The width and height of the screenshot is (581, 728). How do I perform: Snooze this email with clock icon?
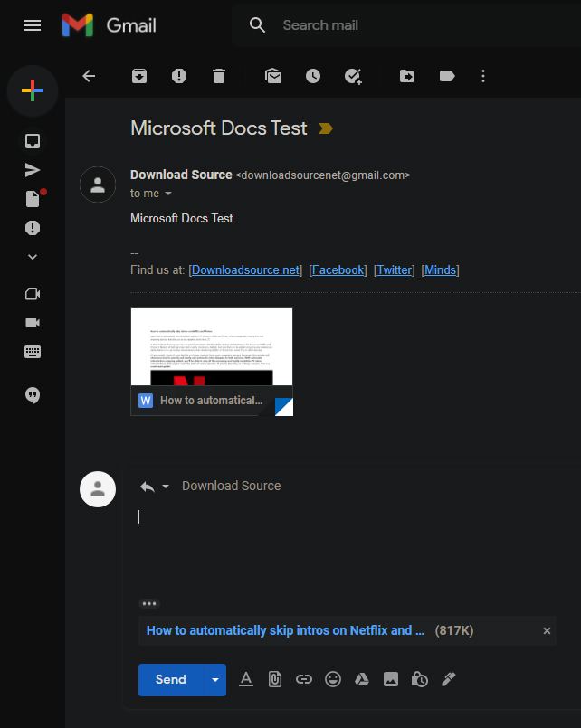pyautogui.click(x=313, y=76)
